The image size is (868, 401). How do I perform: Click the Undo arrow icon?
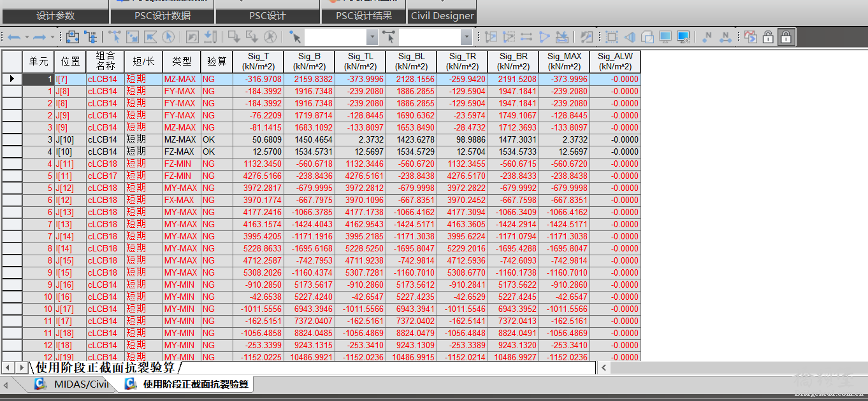(15, 38)
